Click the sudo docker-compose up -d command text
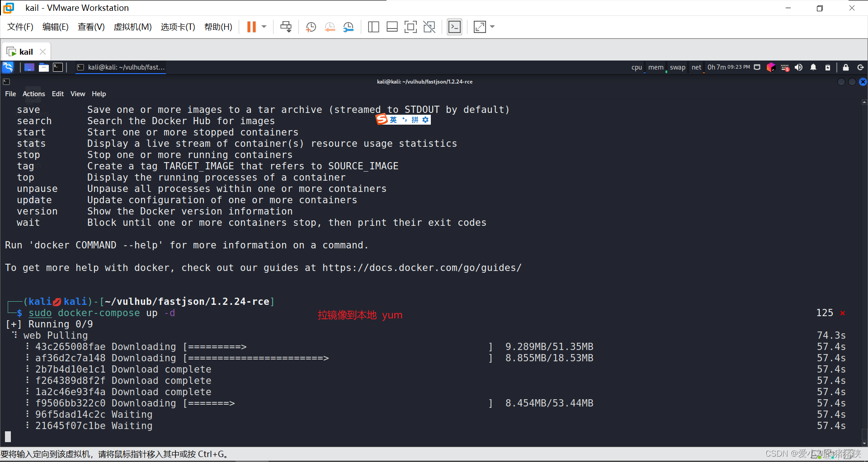Screen dimensions: 868x462 [102, 313]
